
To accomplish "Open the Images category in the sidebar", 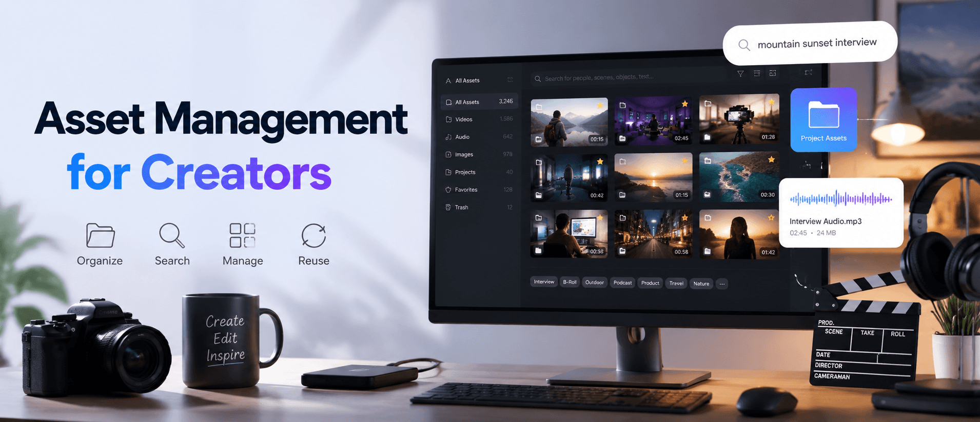I will [479, 154].
